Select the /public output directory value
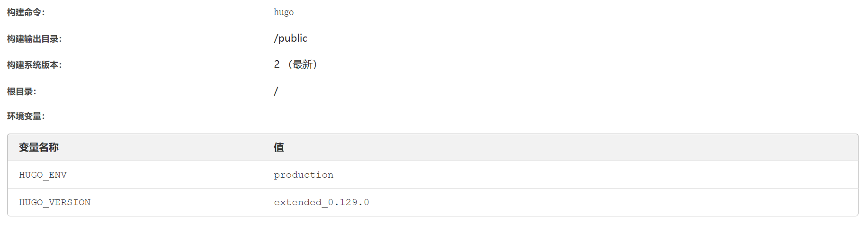This screenshot has height=225, width=868. point(290,38)
